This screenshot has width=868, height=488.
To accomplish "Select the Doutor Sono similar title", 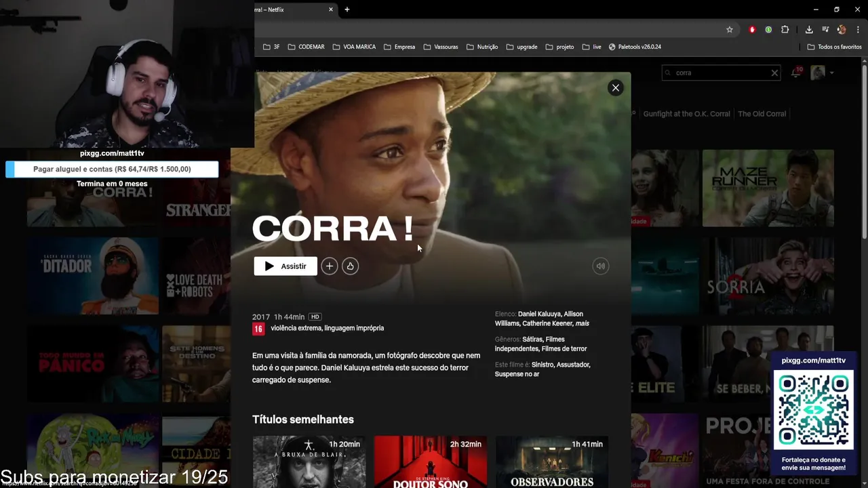I will click(430, 462).
